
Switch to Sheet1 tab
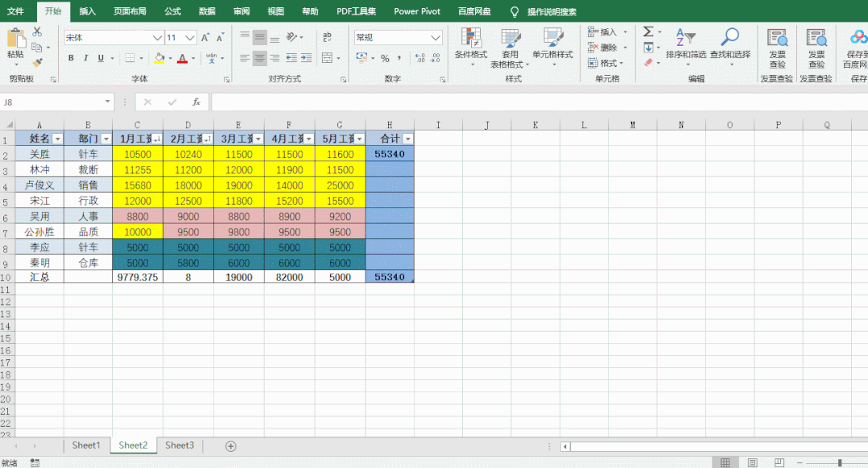tap(86, 445)
